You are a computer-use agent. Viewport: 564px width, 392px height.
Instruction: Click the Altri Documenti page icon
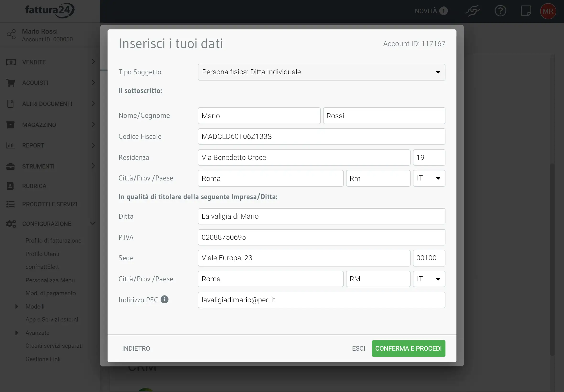coord(10,104)
